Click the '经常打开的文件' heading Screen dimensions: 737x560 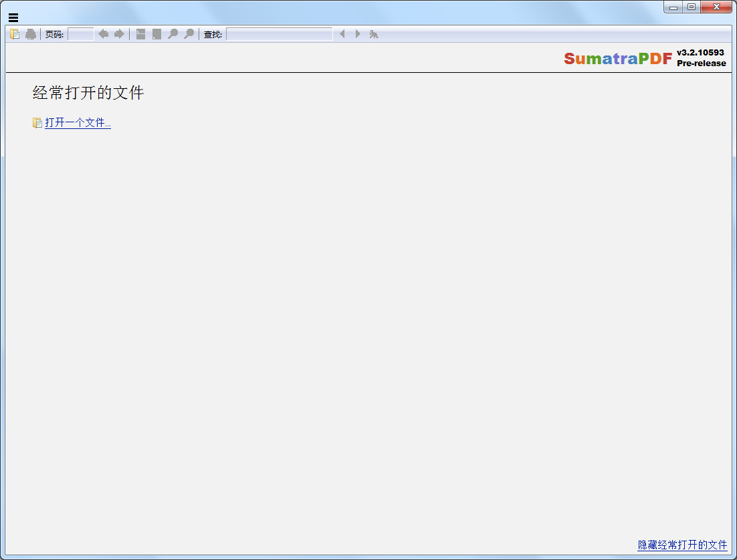(x=88, y=92)
